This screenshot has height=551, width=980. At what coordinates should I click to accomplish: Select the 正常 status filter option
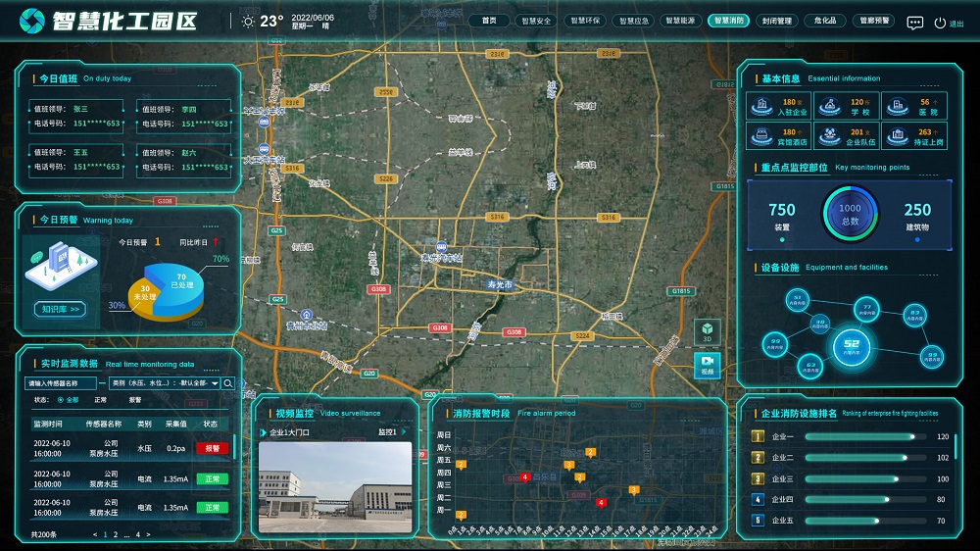point(101,400)
